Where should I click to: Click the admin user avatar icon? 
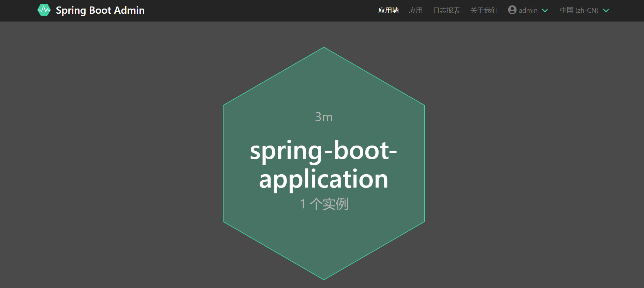click(512, 10)
